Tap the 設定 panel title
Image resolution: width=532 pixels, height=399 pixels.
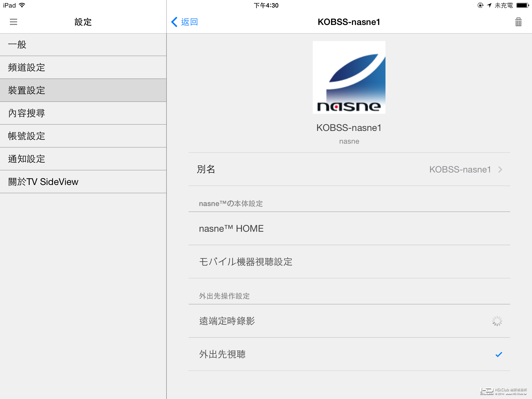(x=83, y=22)
